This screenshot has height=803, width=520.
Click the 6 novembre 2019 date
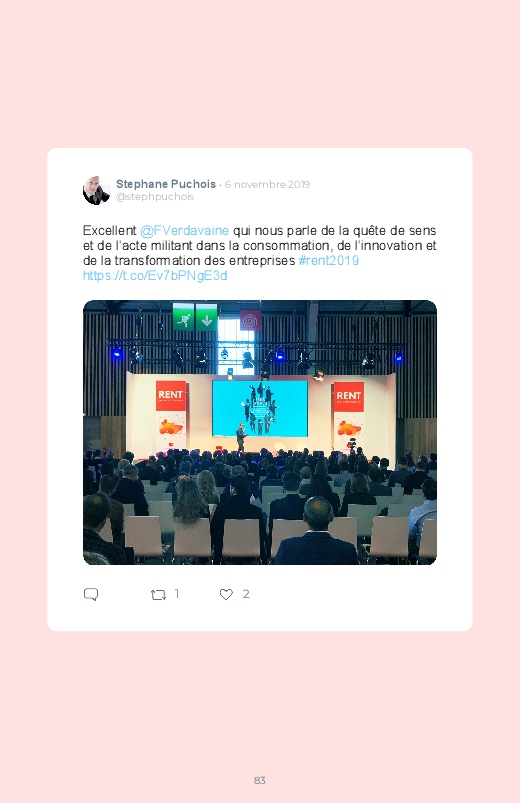pos(267,184)
